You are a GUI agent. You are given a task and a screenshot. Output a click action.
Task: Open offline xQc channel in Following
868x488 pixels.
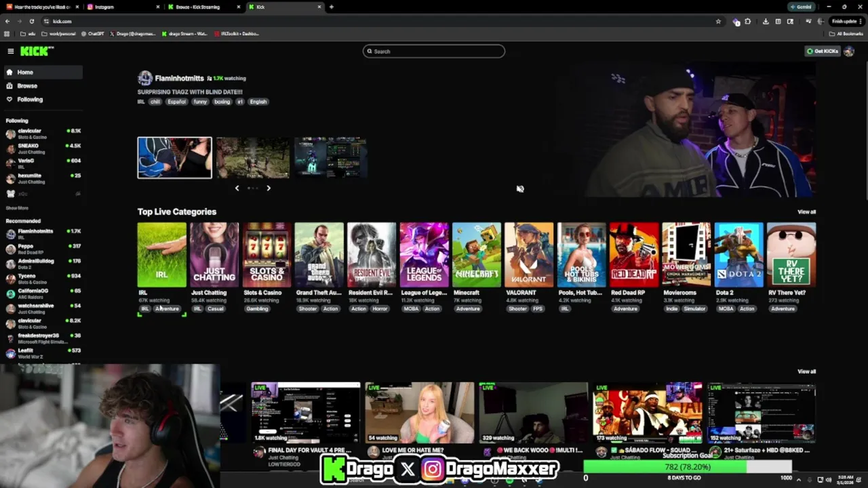[43, 193]
